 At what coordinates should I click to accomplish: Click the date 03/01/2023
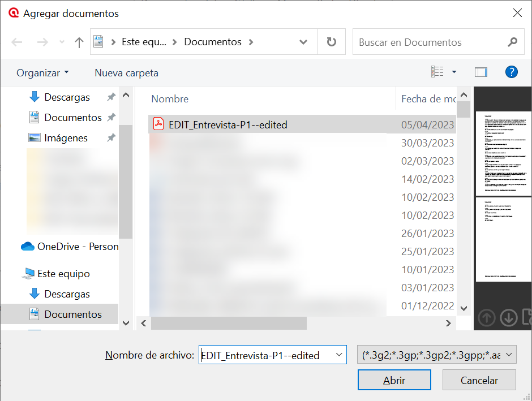tap(427, 287)
